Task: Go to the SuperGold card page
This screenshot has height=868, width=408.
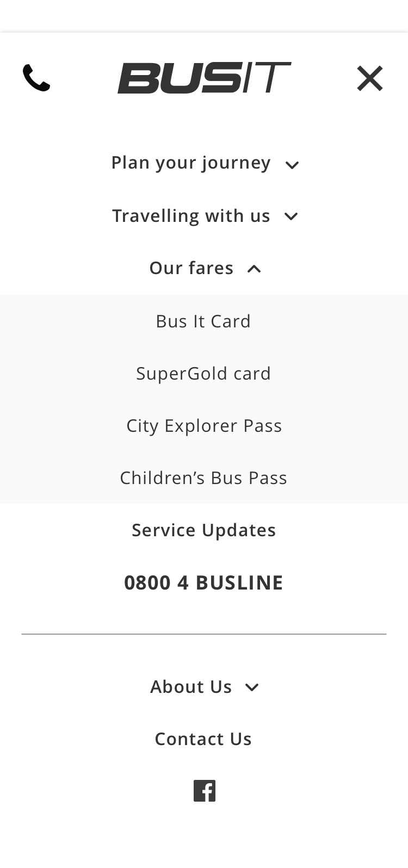Action: click(x=203, y=374)
